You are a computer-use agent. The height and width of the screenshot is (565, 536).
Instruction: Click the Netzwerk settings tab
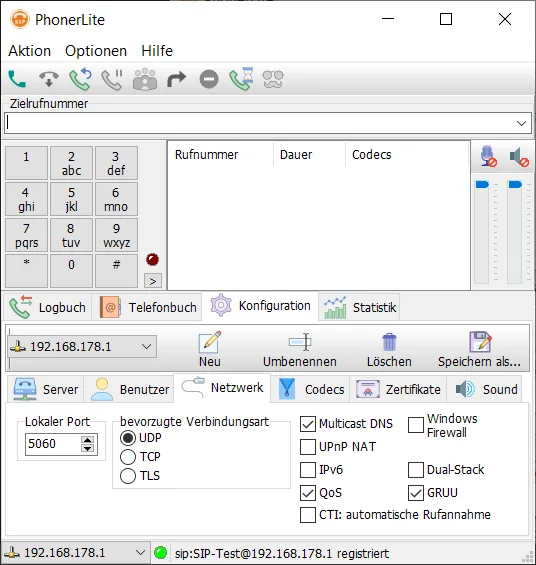point(222,388)
